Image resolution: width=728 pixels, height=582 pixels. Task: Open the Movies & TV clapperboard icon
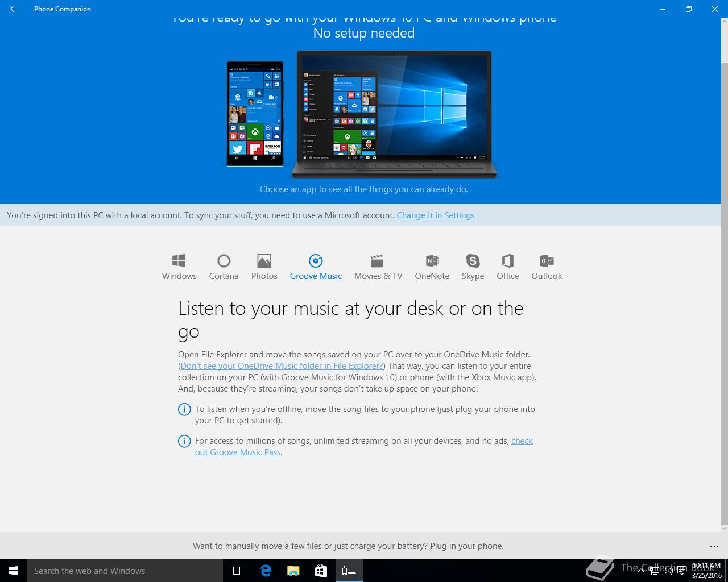click(x=377, y=261)
